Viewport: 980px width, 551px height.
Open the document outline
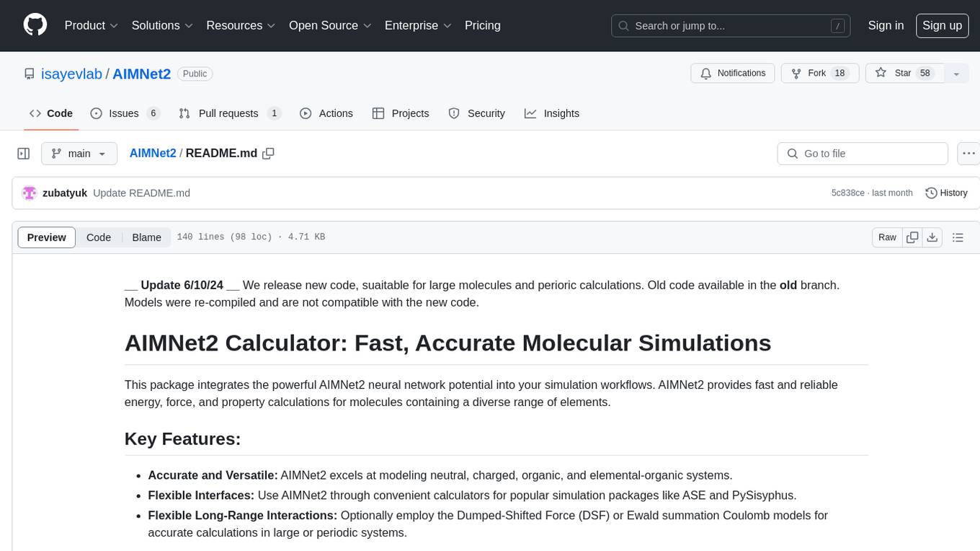(958, 237)
